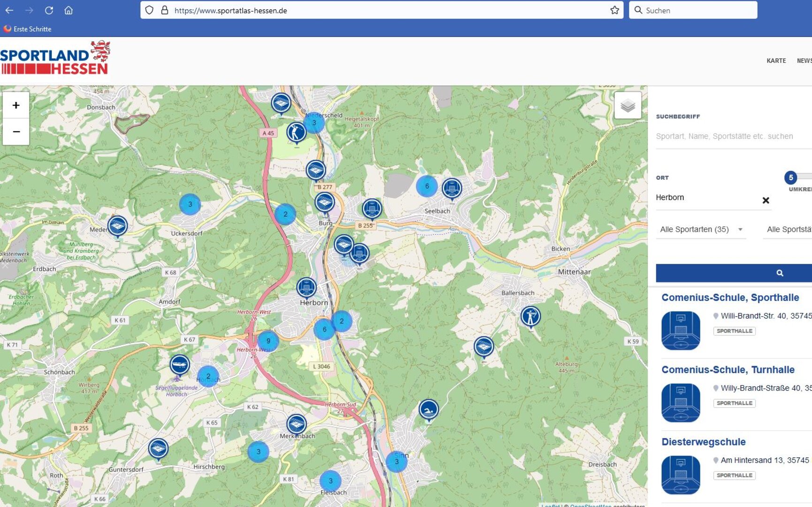Viewport: 812px width, 507px height.
Task: Select the sports field marker at Merkenbach
Action: 296,425
